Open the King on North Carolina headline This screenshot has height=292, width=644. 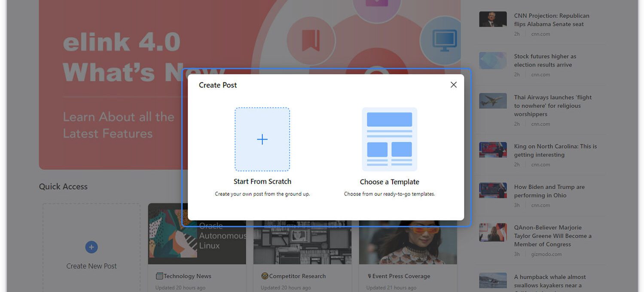pos(555,151)
